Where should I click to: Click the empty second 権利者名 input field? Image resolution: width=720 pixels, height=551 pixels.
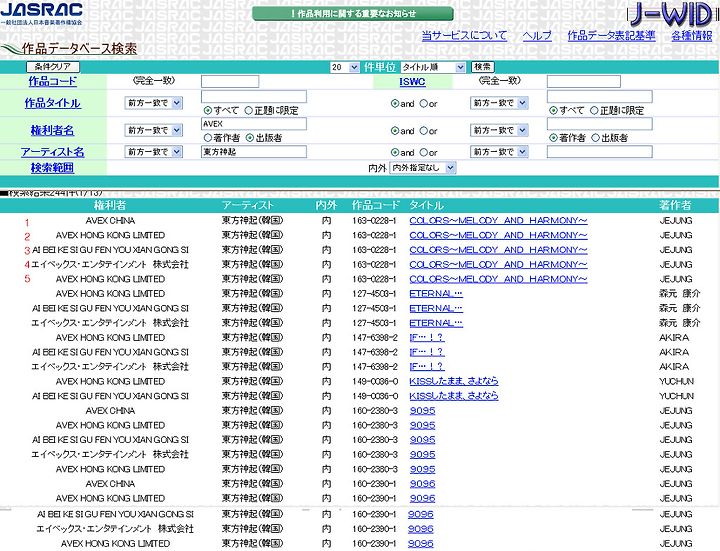[600, 124]
